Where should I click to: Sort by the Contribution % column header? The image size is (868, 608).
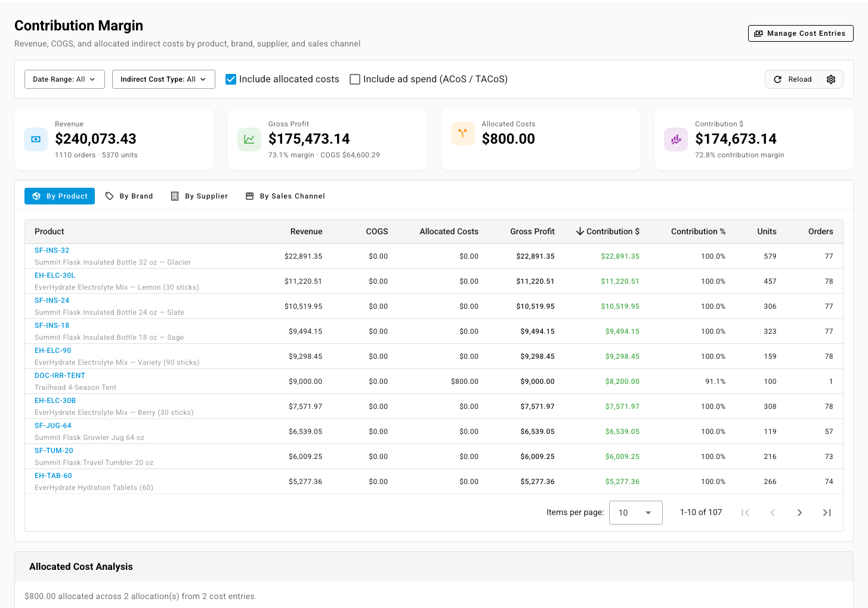698,231
